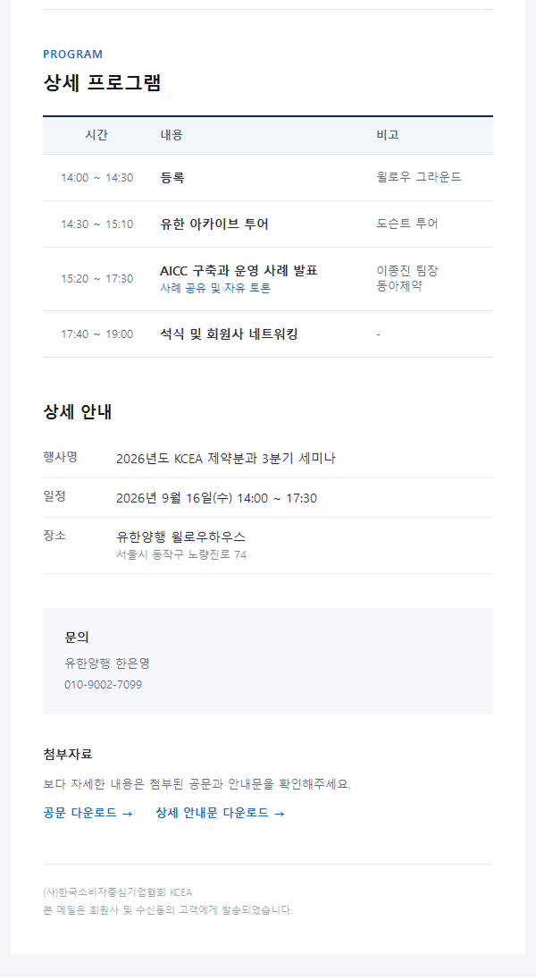Image resolution: width=536 pixels, height=980 pixels.
Task: Open the 상세 안내문 다운로드 link
Action: (220, 813)
